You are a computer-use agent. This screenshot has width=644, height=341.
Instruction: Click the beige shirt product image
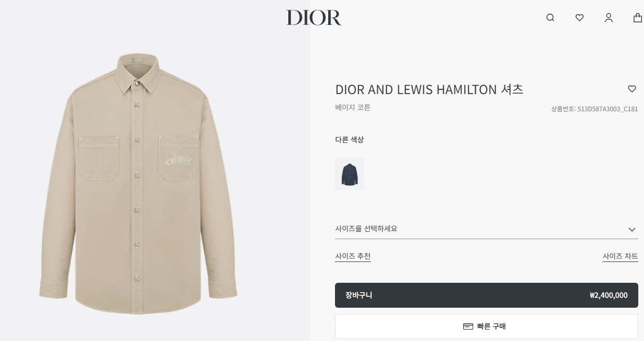[x=138, y=183]
